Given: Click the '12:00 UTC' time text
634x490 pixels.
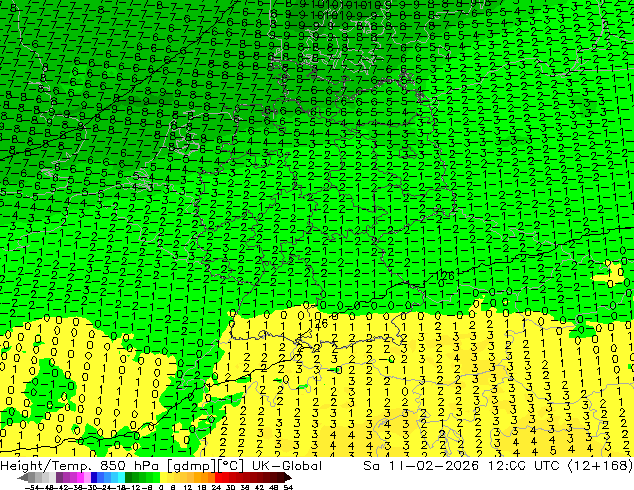Looking at the screenshot, I should 524,466.
